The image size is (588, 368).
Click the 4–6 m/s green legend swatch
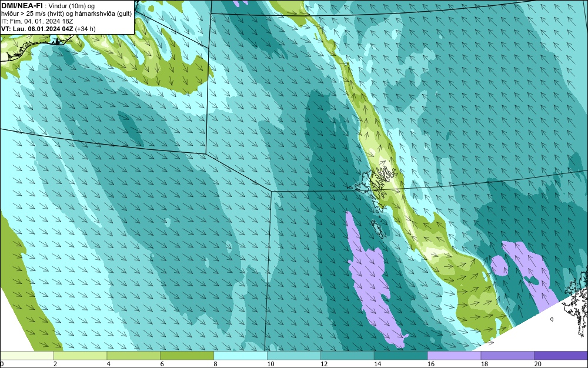pos(133,356)
